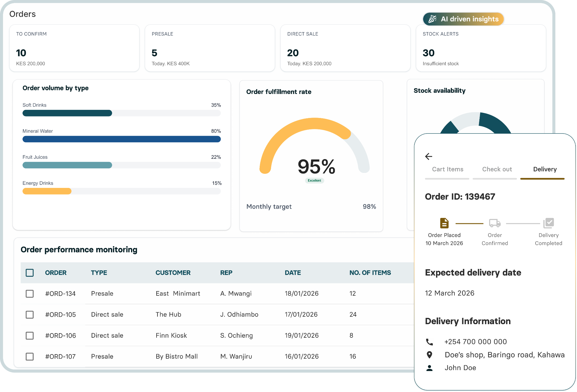Click the Mineral Water progress bar
The image size is (577, 392).
click(121, 139)
